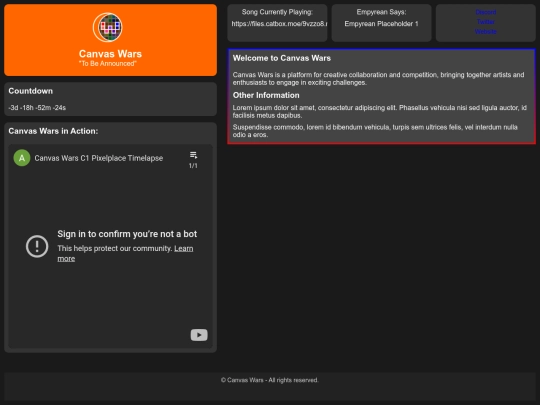Click the Canvas Wars circular logo
The image size is (540, 405).
(108, 27)
